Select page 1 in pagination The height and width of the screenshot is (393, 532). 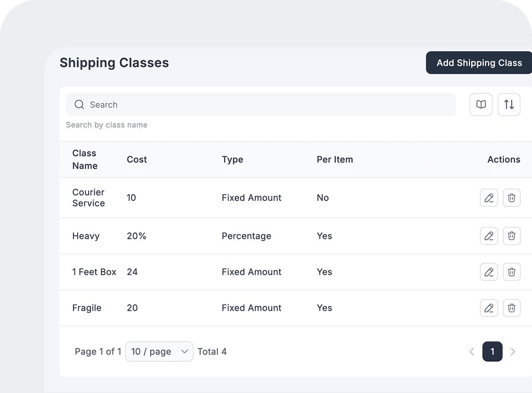click(x=492, y=352)
